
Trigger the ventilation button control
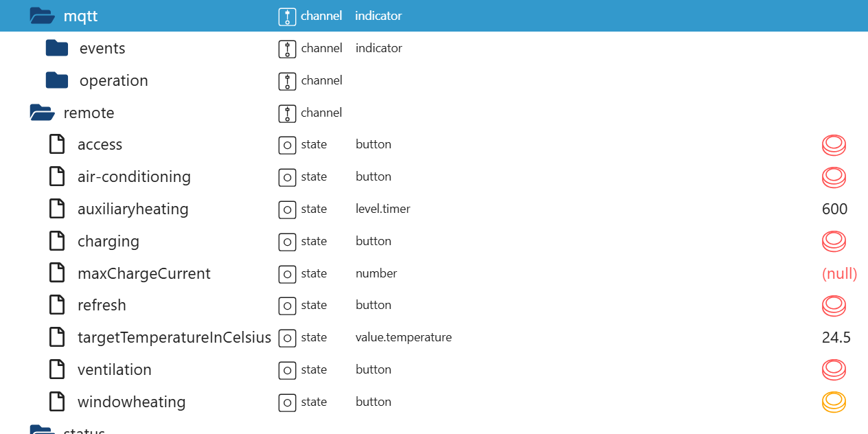834,369
